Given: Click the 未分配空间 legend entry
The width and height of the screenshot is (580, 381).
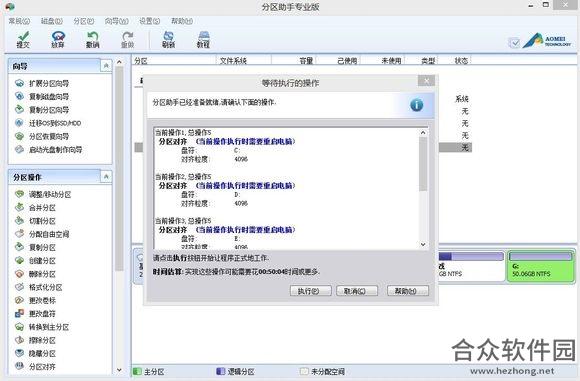Looking at the screenshot, I should pos(323,371).
